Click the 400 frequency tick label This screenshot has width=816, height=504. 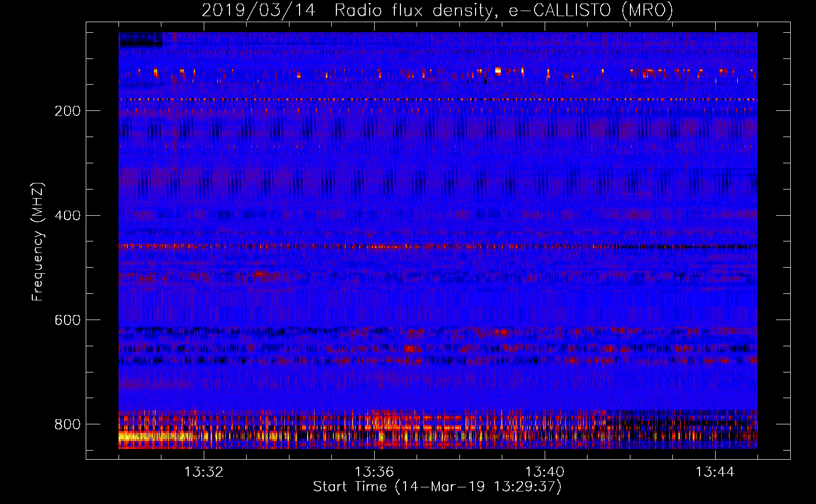tap(68, 216)
